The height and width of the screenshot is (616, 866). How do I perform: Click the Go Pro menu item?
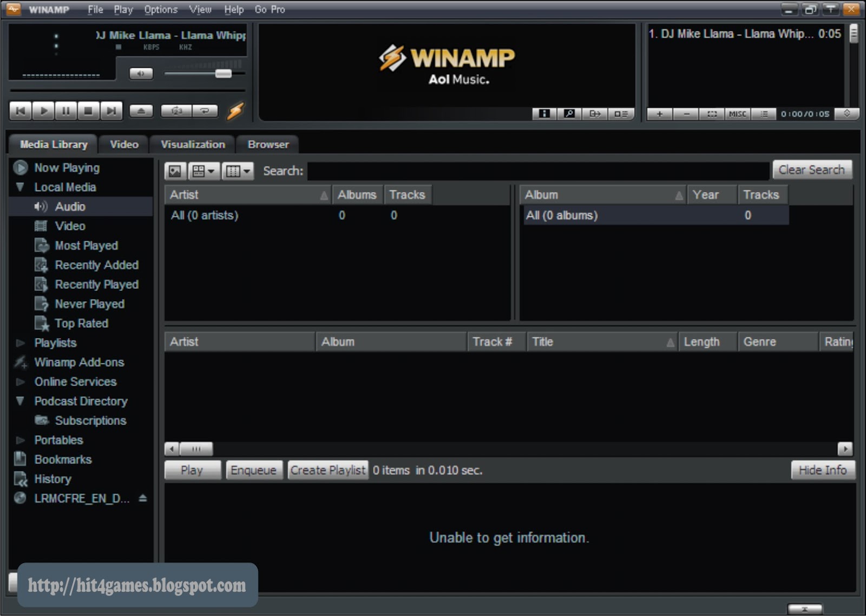click(x=270, y=9)
